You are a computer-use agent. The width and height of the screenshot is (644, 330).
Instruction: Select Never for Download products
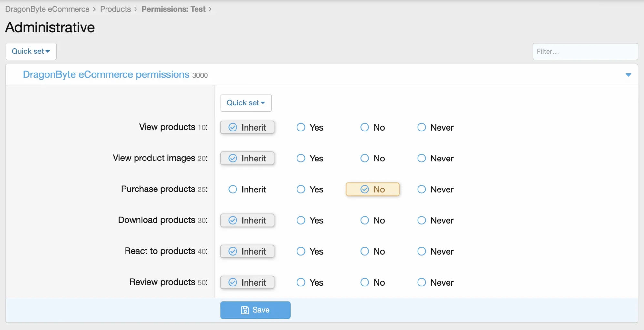click(x=435, y=220)
